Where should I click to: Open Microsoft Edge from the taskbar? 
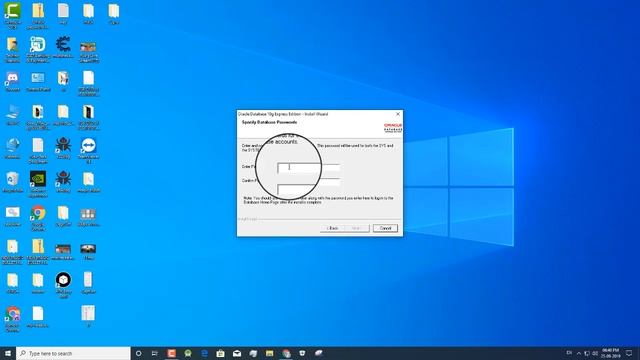point(204,353)
